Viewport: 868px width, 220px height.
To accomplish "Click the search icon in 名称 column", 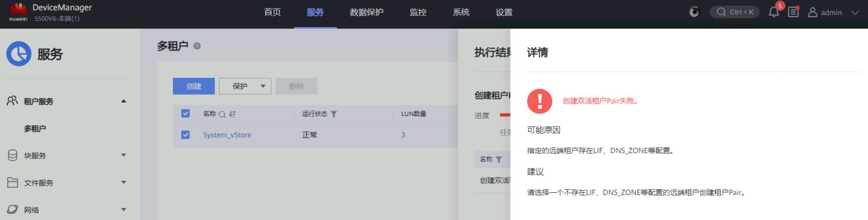I will click(x=222, y=114).
